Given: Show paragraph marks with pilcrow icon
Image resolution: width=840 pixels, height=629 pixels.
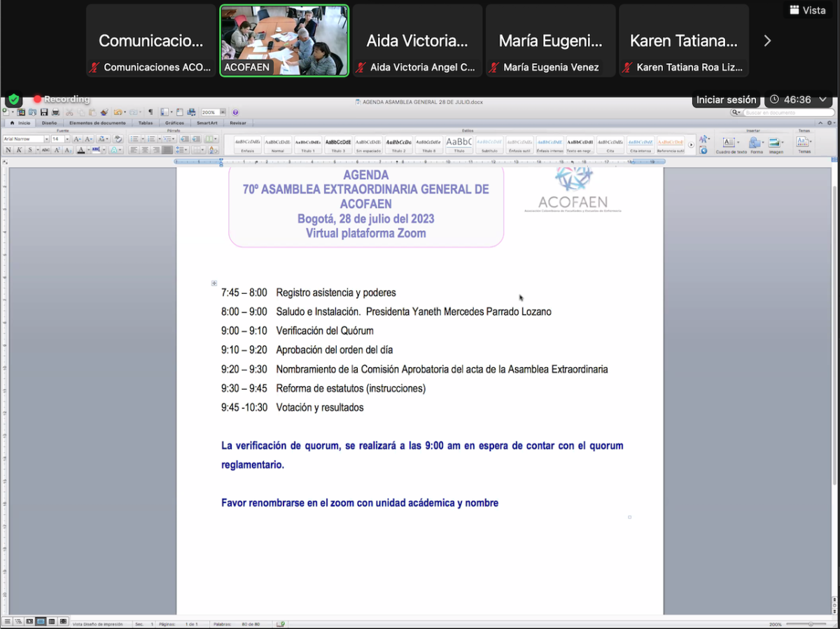Looking at the screenshot, I should tap(150, 112).
